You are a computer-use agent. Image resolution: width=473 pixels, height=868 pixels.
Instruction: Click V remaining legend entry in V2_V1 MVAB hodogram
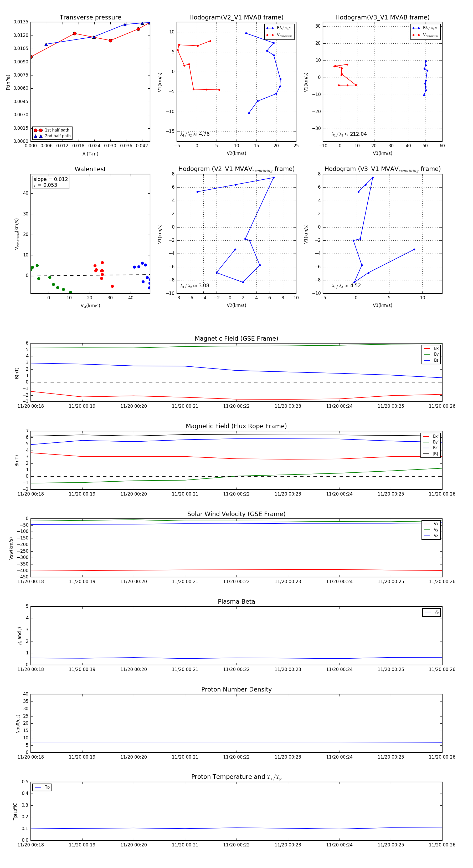coord(279,35)
